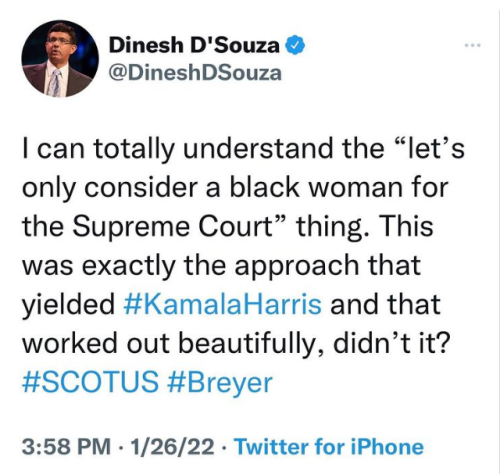
Task: Click the display name Dinesh D'Souza
Action: tap(194, 45)
